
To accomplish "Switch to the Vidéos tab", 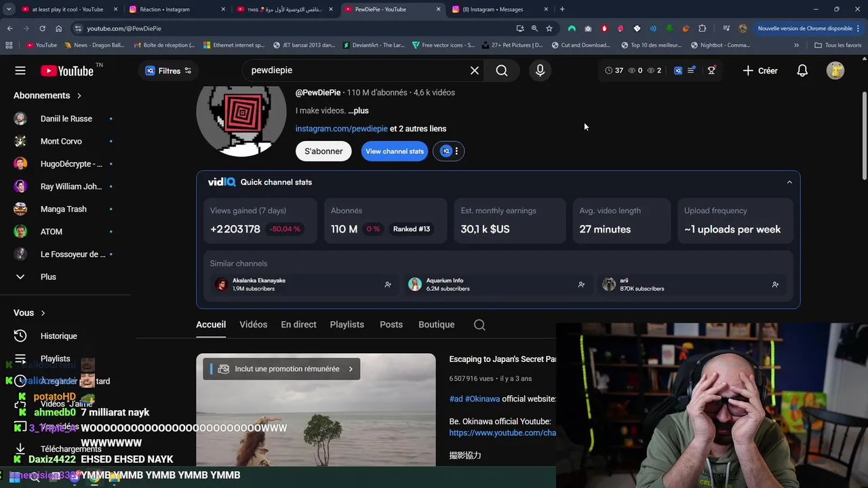I will (x=254, y=325).
